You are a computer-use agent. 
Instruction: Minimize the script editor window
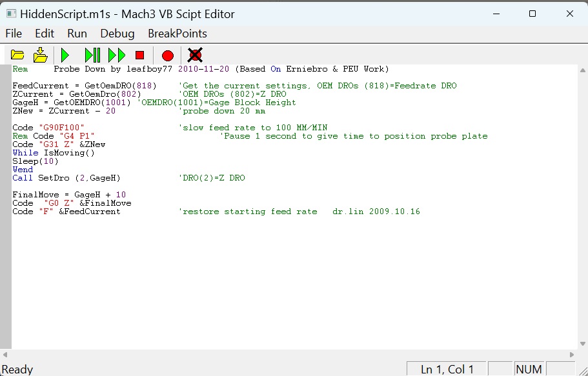coord(496,14)
